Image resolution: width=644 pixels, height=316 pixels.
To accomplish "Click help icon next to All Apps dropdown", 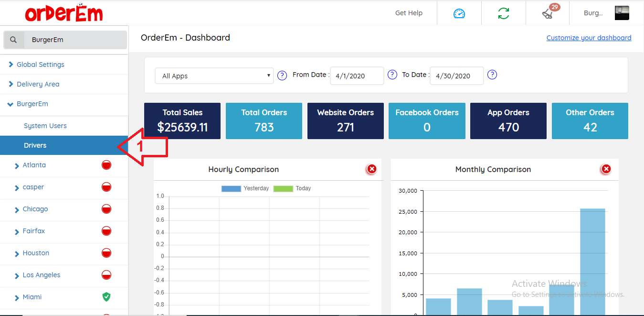I will click(282, 76).
